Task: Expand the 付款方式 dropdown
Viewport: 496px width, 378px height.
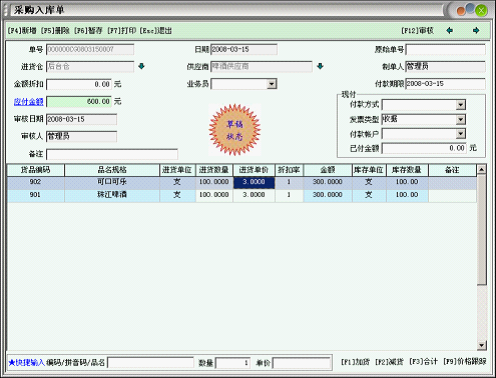Action: (461, 105)
